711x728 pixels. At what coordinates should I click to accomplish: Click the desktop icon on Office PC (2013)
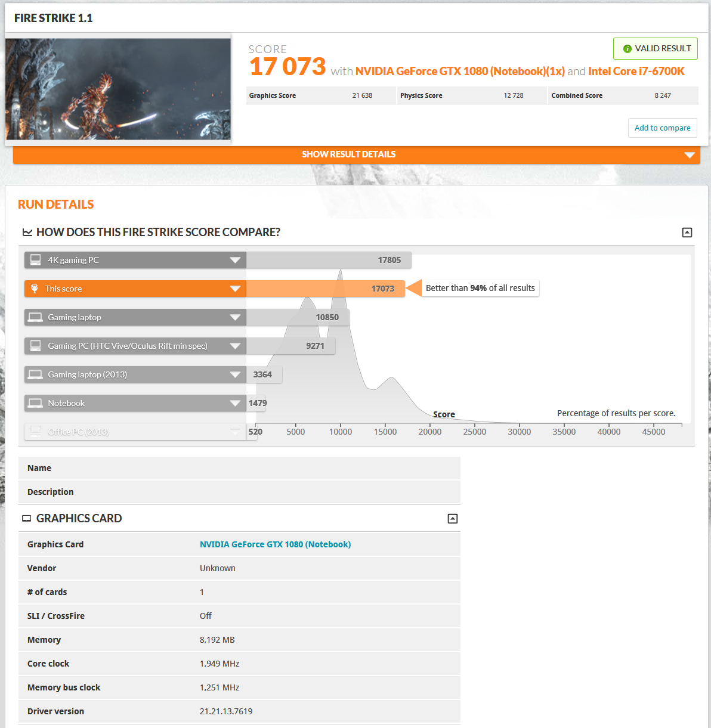[36, 430]
